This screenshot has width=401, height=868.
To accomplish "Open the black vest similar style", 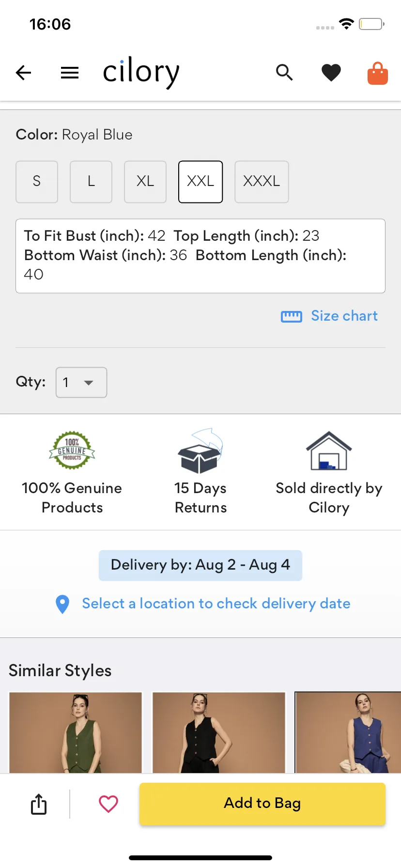I will click(x=219, y=732).
